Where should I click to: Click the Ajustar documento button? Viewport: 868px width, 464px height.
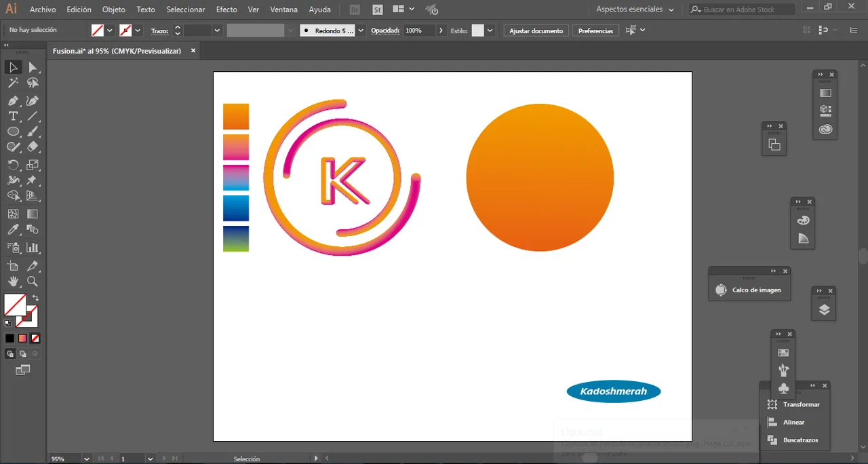tap(536, 31)
